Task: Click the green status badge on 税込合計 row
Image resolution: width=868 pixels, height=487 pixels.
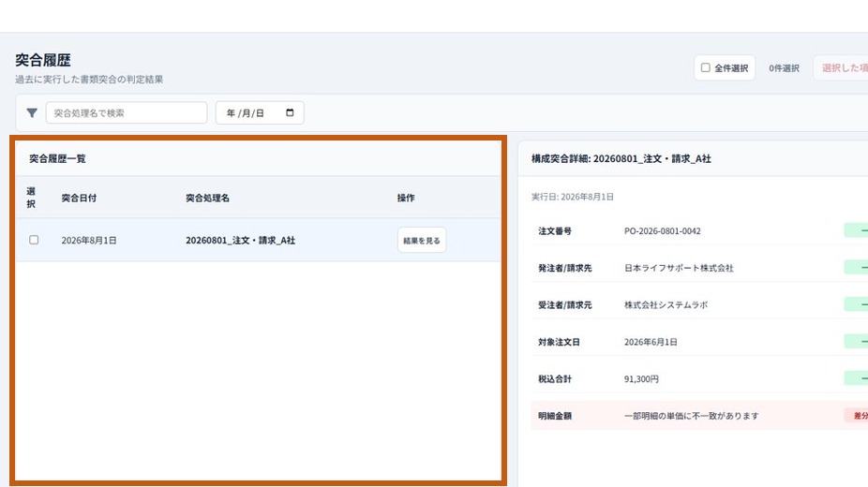Action: pos(857,378)
